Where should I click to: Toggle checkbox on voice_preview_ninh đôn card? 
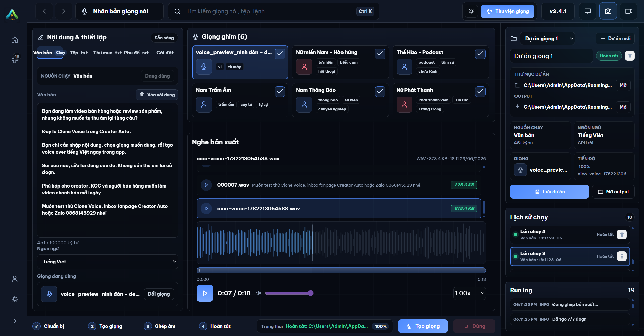click(x=280, y=54)
